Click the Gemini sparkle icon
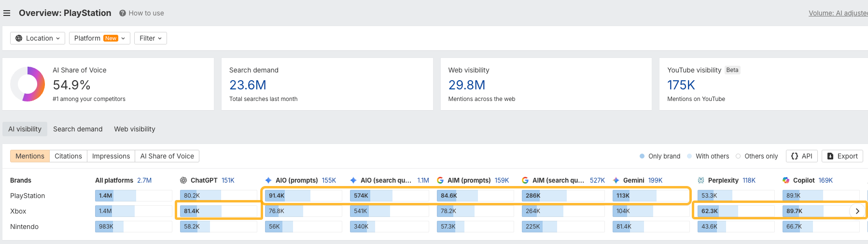Image resolution: width=868 pixels, height=244 pixels. click(x=616, y=180)
